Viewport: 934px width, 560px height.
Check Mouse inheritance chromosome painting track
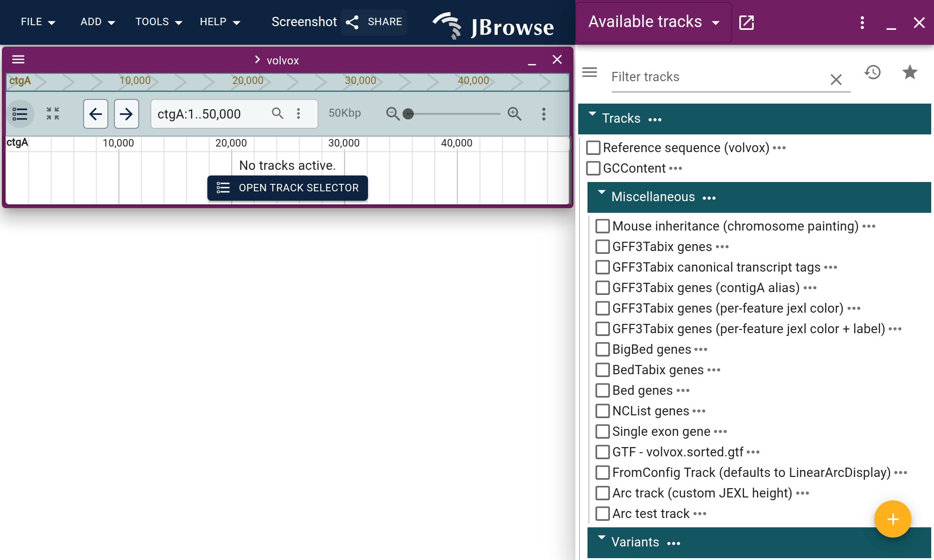pos(602,226)
